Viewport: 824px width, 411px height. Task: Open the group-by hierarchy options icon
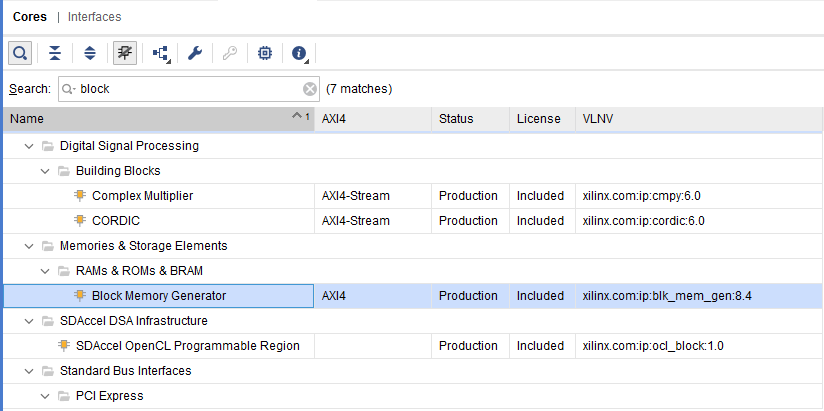[160, 52]
